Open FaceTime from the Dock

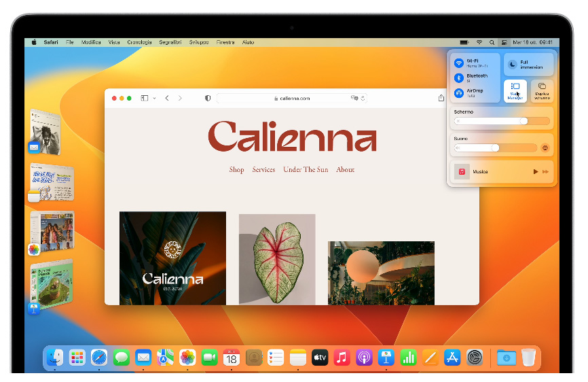pos(210,358)
